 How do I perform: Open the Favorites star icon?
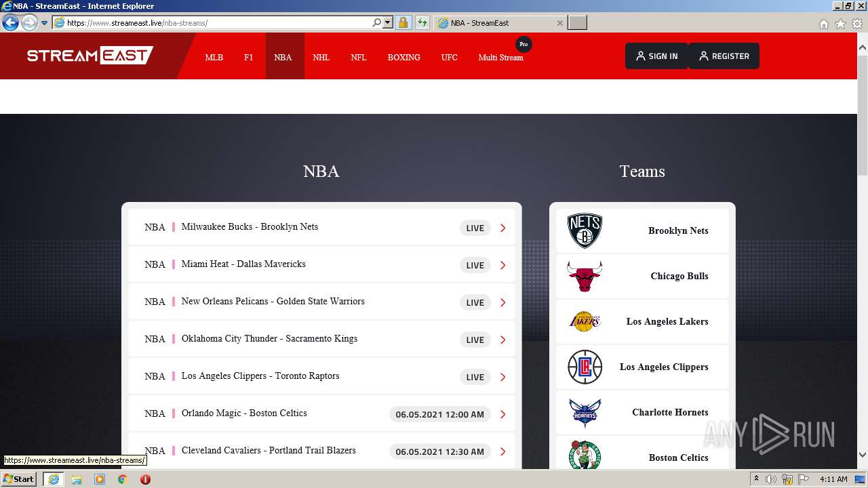[840, 24]
